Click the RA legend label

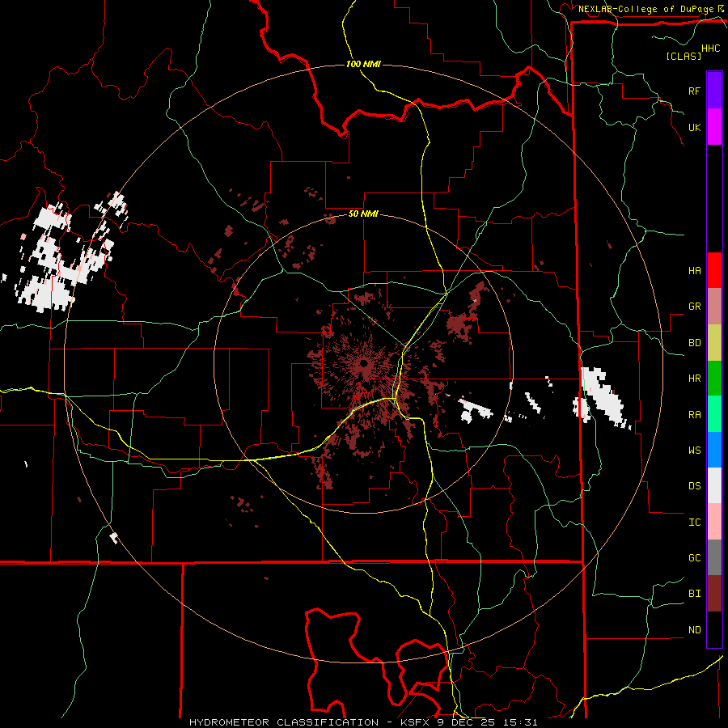(x=694, y=415)
